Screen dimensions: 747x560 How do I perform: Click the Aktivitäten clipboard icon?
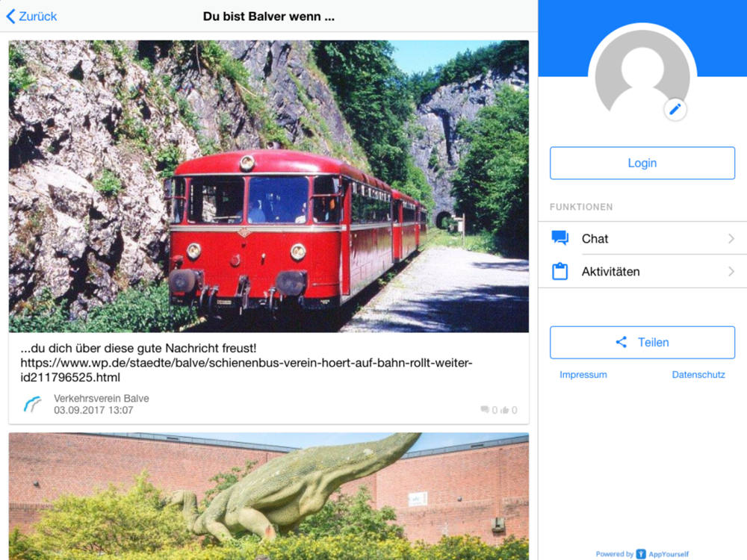point(560,272)
